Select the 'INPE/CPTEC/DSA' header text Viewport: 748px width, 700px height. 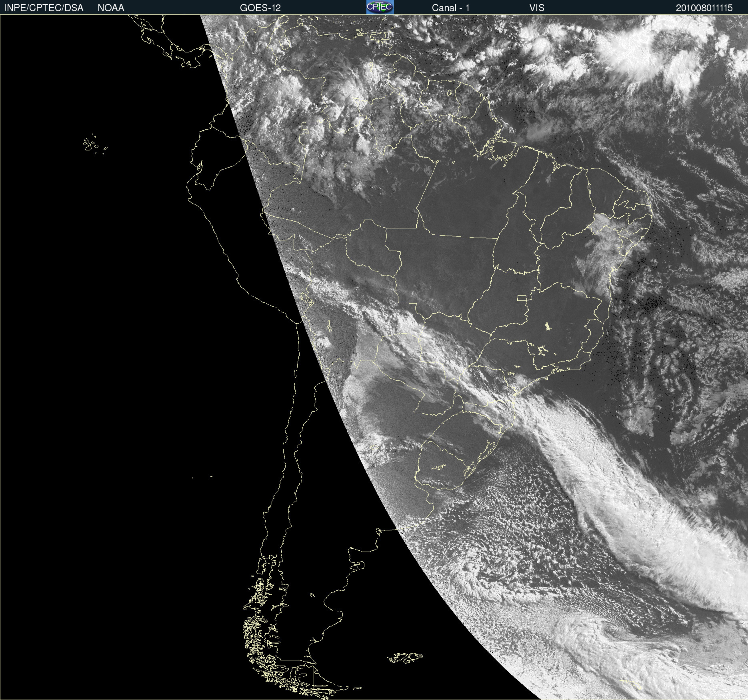(x=44, y=8)
